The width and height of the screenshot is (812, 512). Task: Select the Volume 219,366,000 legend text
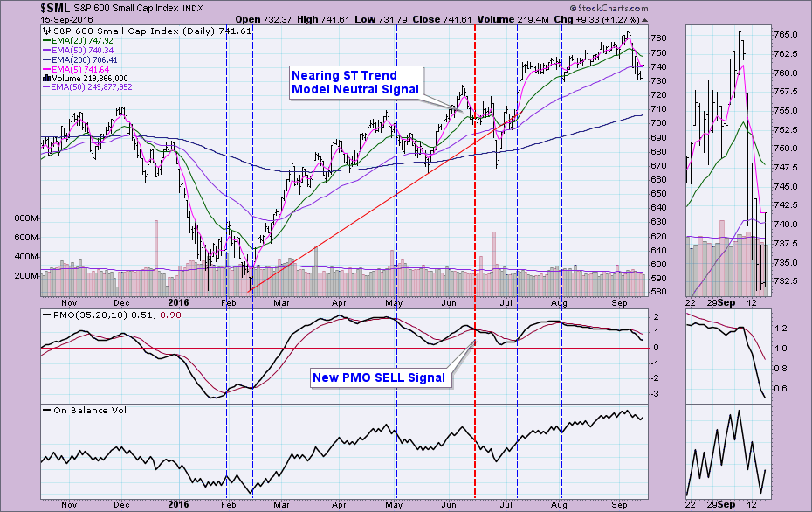pyautogui.click(x=90, y=79)
